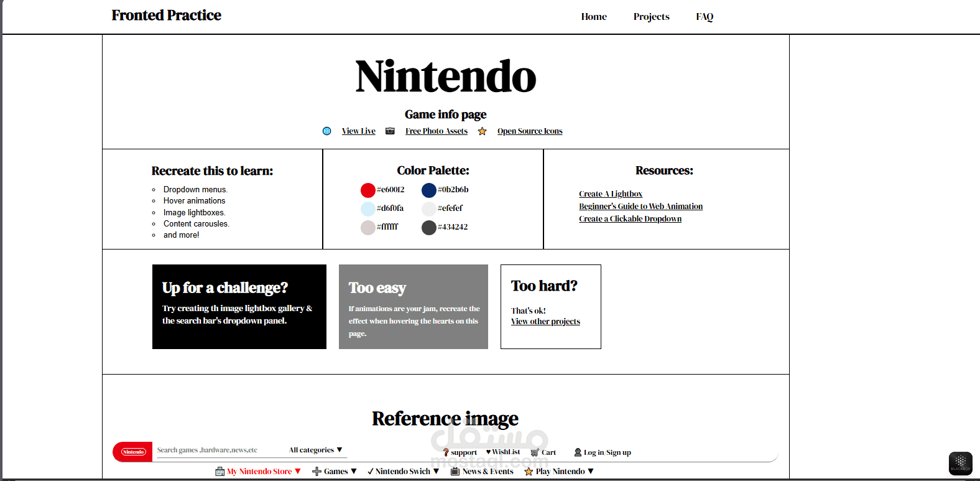Open the All categories dropdown

[316, 450]
